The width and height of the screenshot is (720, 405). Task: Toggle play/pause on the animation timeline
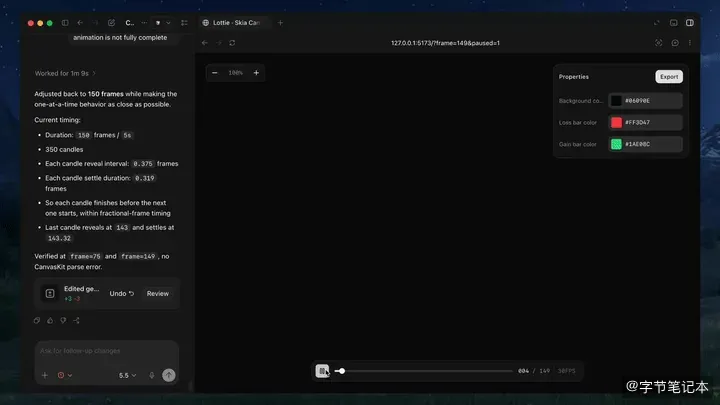[x=322, y=371]
